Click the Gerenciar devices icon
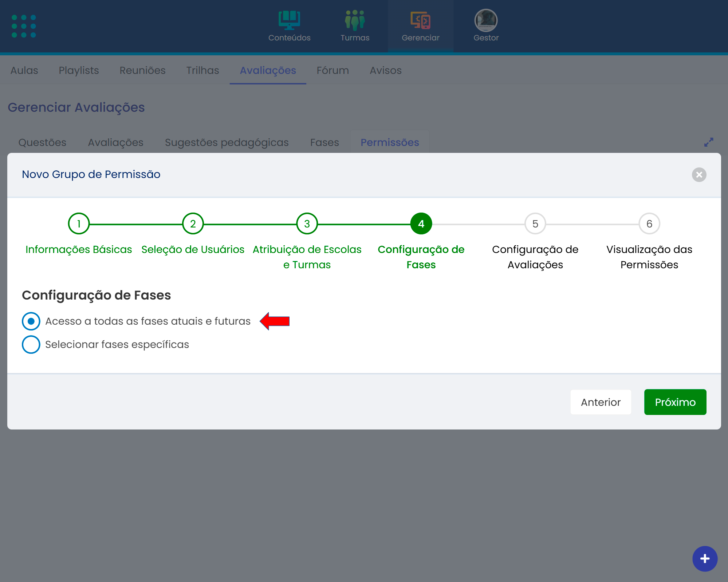 pyautogui.click(x=420, y=20)
